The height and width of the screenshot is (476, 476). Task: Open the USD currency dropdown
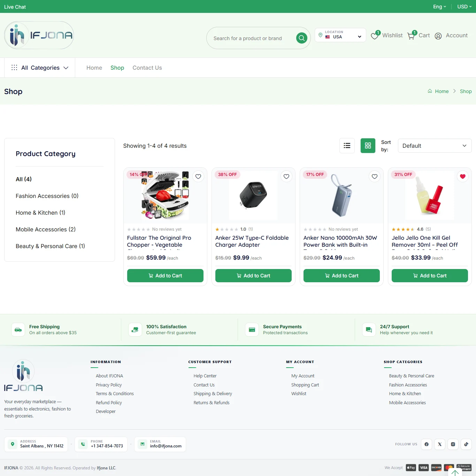pos(465,7)
